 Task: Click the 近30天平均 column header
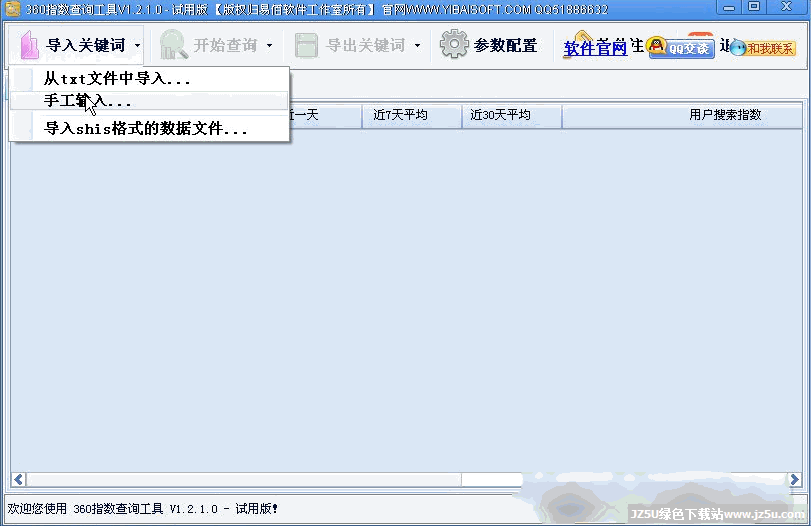[512, 115]
